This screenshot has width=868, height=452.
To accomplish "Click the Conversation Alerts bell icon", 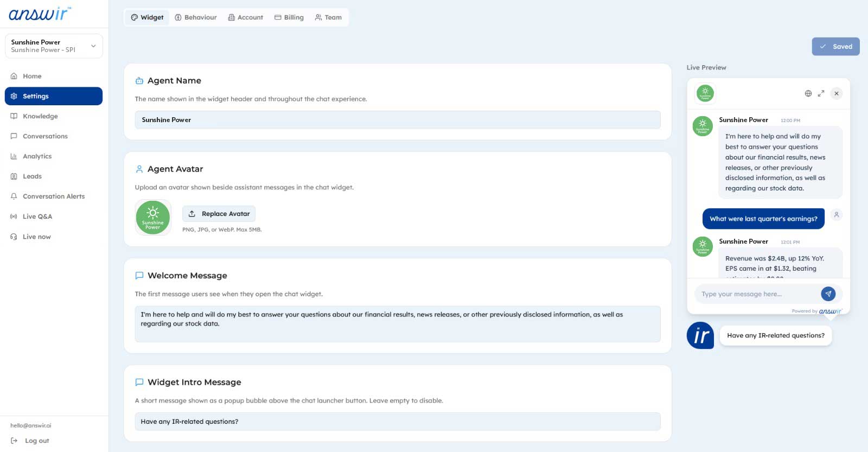I will pos(14,196).
